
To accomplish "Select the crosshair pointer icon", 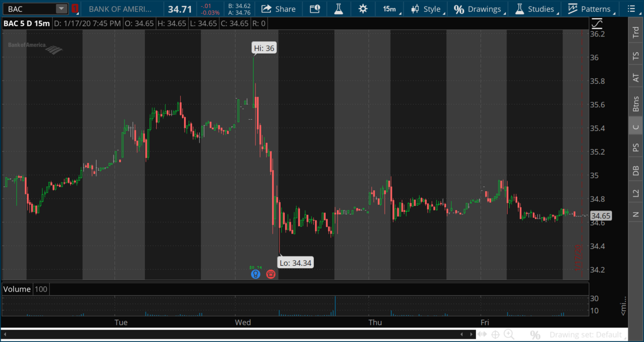I will coord(495,334).
